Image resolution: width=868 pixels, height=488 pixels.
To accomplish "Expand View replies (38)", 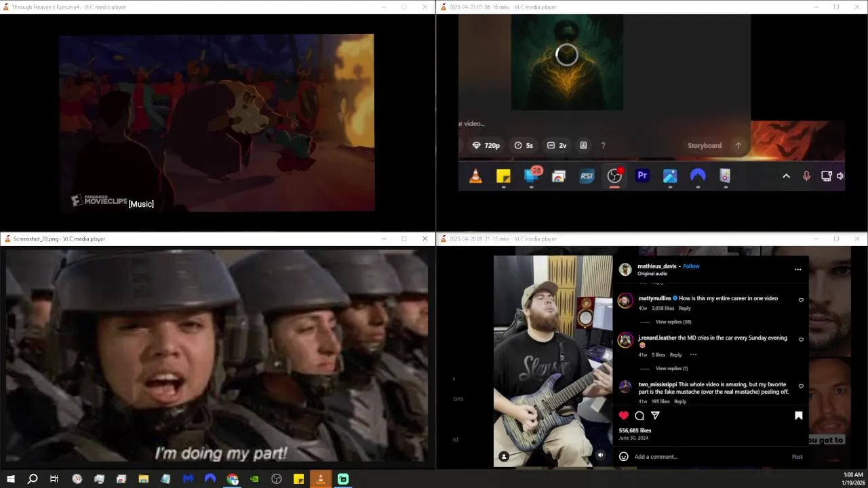I will (x=673, y=322).
